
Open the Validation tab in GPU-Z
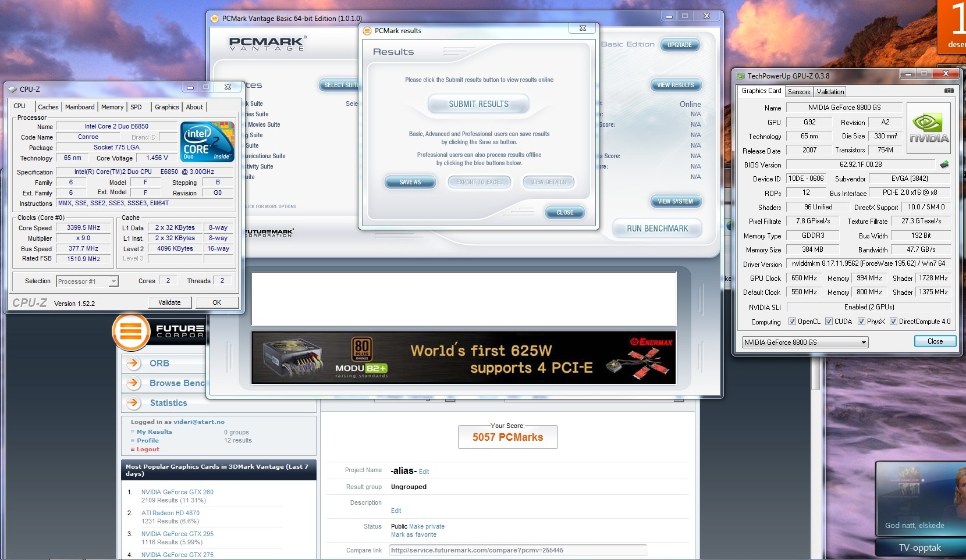[830, 92]
